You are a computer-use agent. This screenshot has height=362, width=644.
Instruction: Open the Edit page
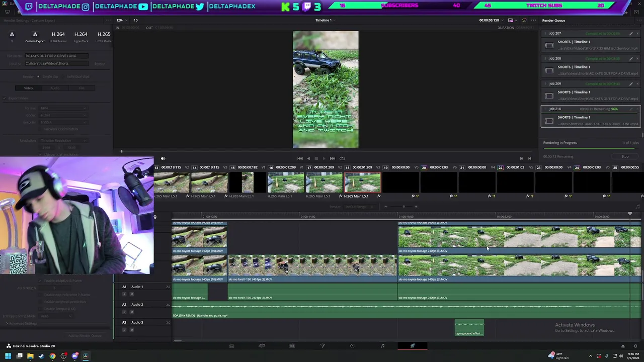tap(292, 346)
